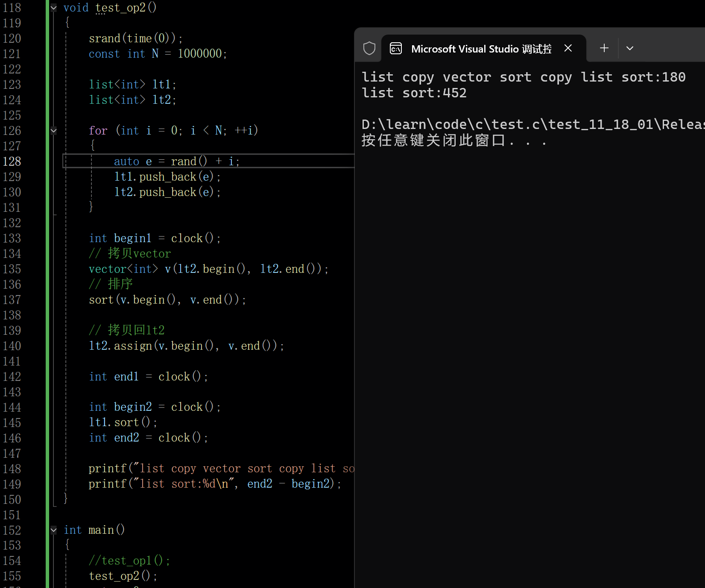Click the '//test_op1();' commented call
The width and height of the screenshot is (705, 588).
[130, 561]
